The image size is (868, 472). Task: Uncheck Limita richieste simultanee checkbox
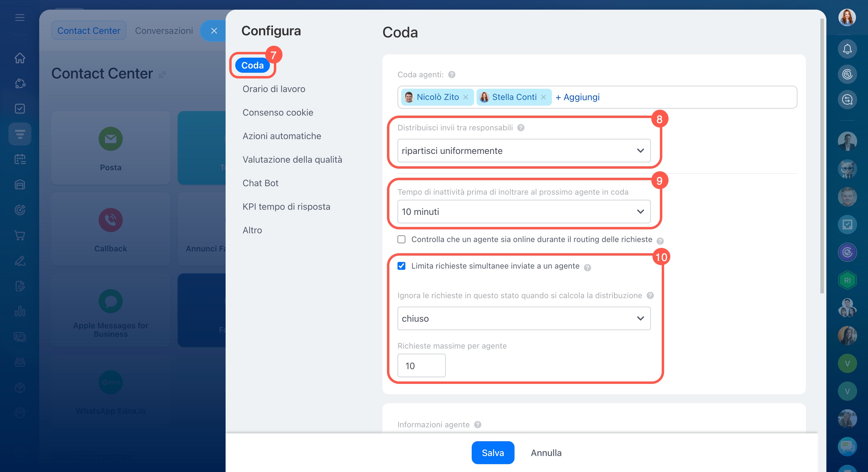pyautogui.click(x=401, y=266)
